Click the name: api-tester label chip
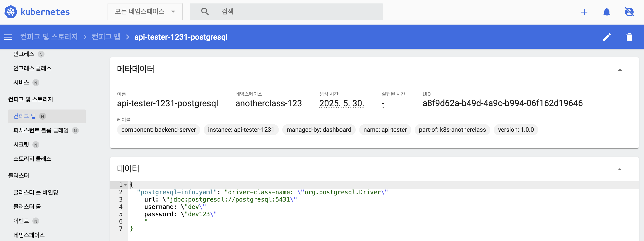 click(x=385, y=130)
